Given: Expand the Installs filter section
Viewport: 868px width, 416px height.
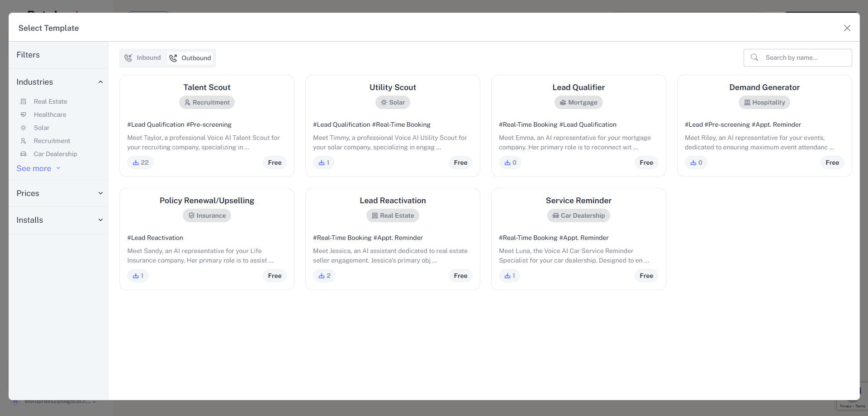Looking at the screenshot, I should (100, 220).
